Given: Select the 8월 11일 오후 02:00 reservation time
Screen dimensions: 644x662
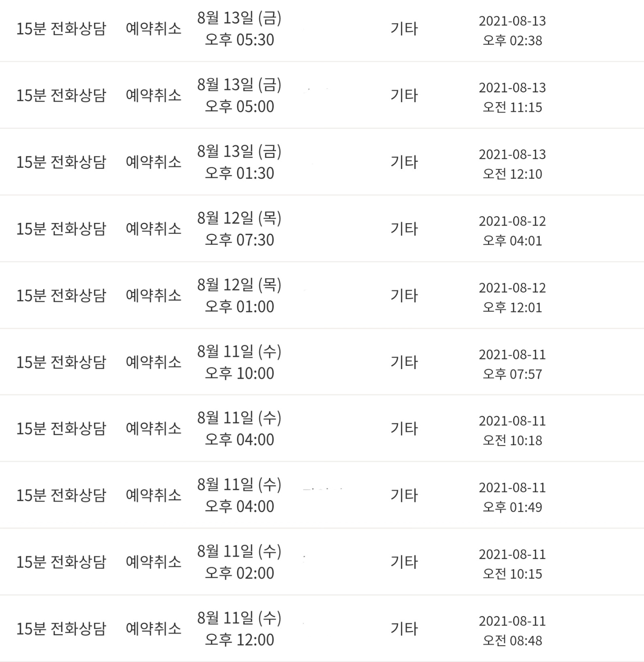Looking at the screenshot, I should tap(239, 562).
